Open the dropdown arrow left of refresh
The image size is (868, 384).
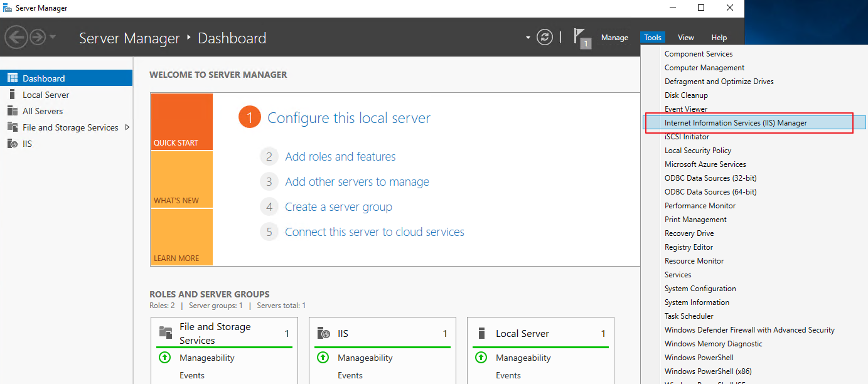click(528, 38)
